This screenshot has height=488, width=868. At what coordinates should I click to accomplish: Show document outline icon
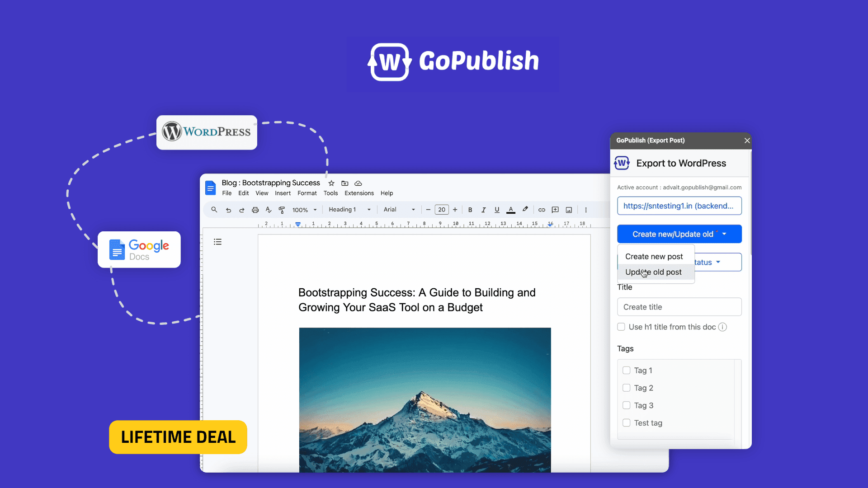[217, 242]
